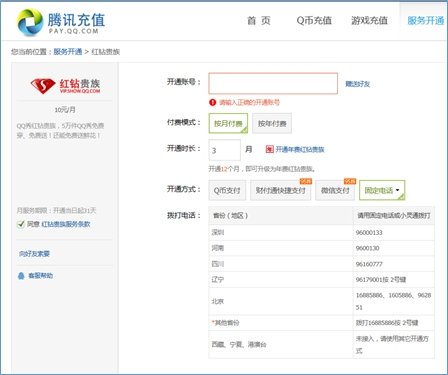Click the *其他省份 table cell
The image size is (448, 375).
280,323
